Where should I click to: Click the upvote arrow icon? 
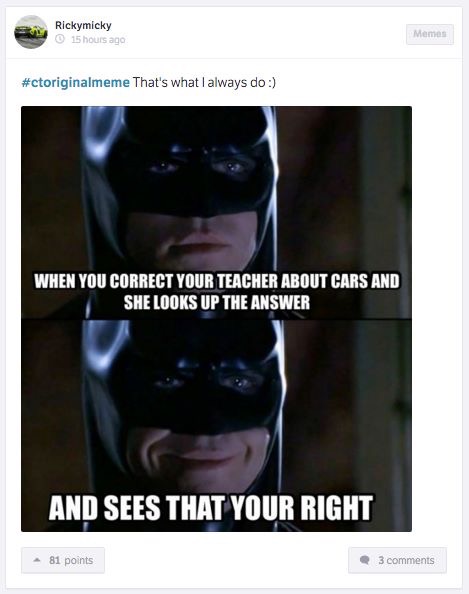(37, 560)
